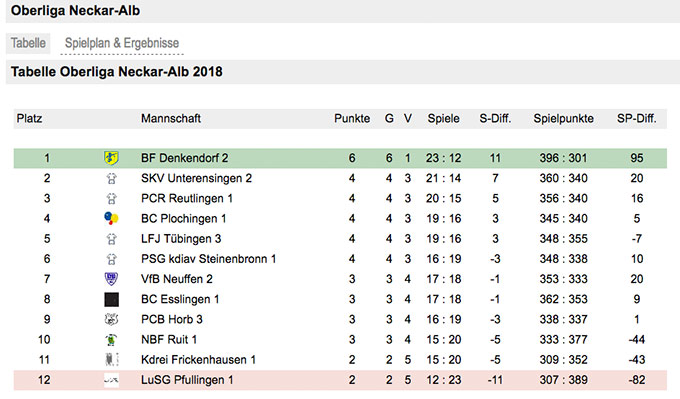Open team BF Denkendorf 2
This screenshot has height=399, width=680.
(184, 158)
